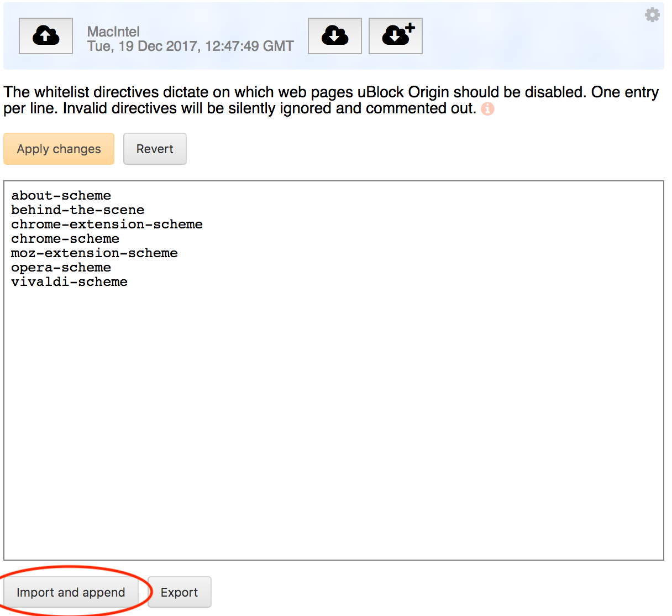Click inside the whitelist text area

coord(332,387)
